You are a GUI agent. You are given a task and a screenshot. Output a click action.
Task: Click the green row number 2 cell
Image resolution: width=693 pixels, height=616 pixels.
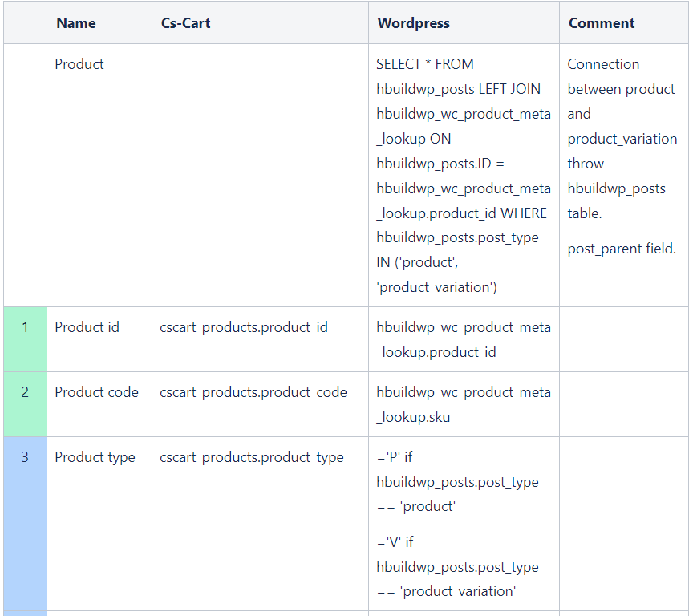click(x=25, y=392)
